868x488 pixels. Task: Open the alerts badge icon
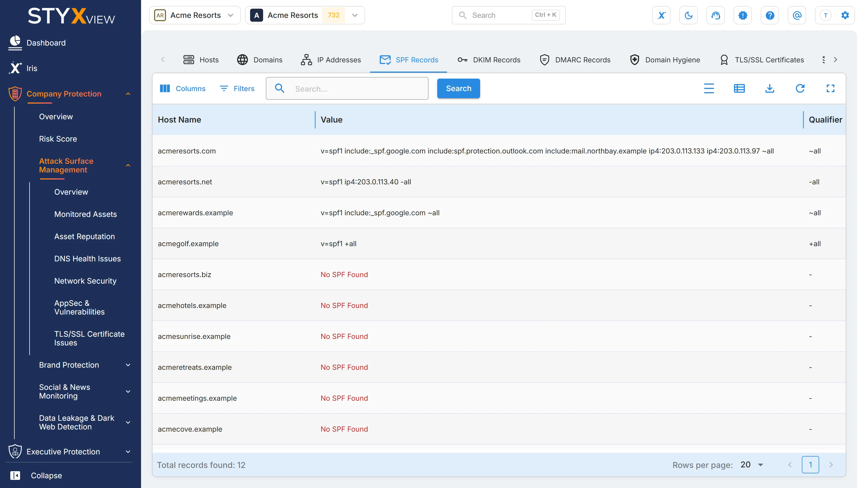(x=743, y=15)
